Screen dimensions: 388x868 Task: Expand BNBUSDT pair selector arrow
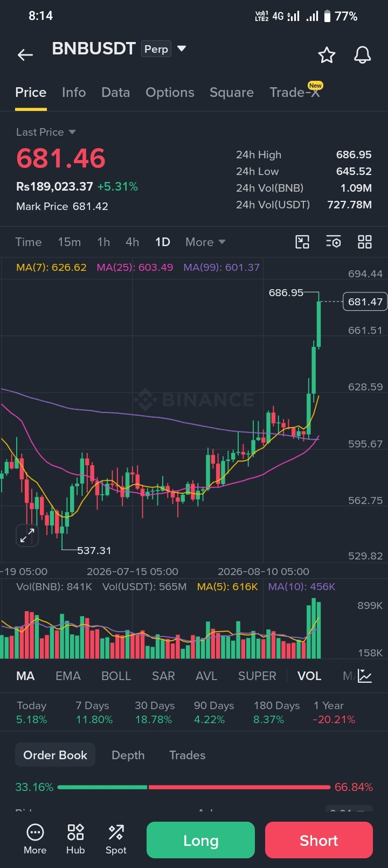click(x=182, y=48)
